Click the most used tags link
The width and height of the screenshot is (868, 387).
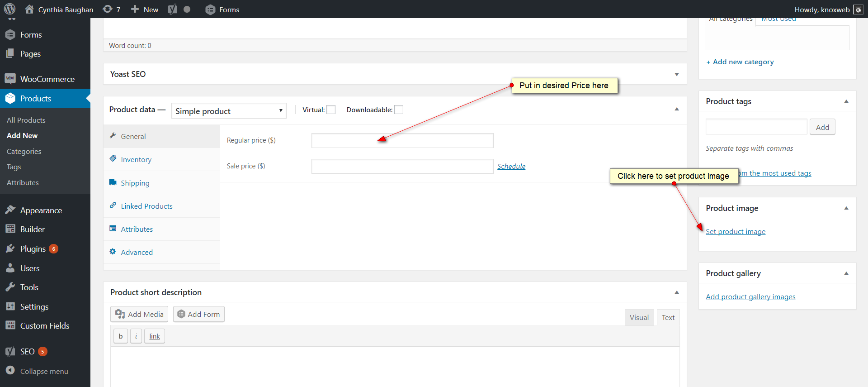[x=775, y=173]
